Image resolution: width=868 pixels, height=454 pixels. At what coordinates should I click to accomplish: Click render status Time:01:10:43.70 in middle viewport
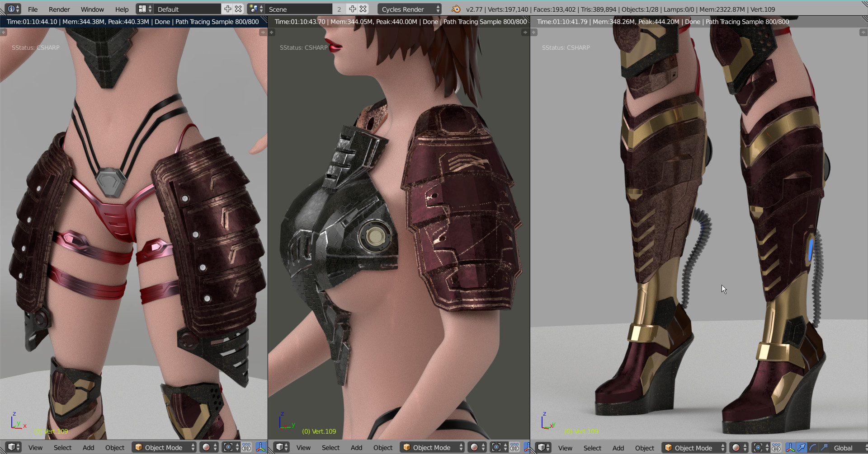(300, 22)
